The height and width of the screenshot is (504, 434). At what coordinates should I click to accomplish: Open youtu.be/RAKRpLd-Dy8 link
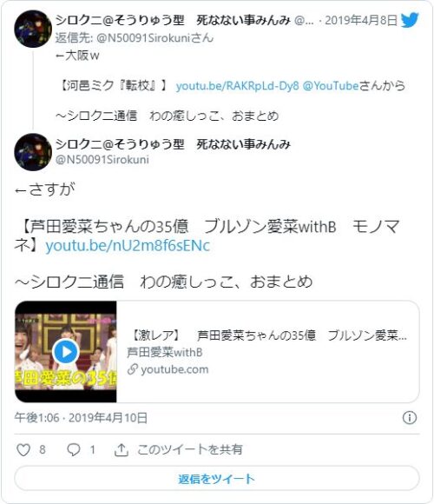237,86
